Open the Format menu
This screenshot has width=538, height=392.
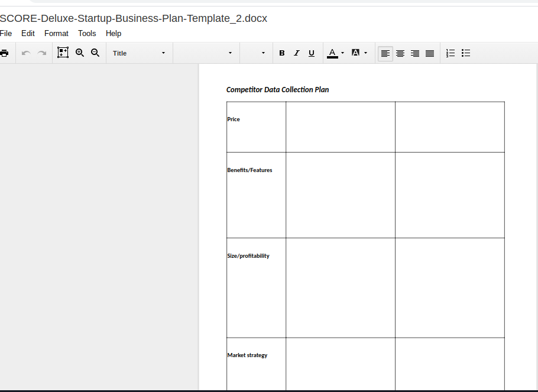[56, 33]
